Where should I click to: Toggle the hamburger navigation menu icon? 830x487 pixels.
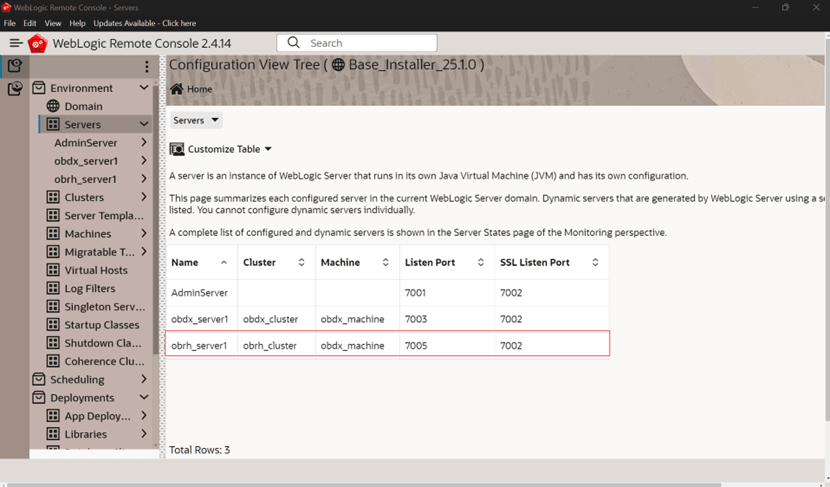[x=16, y=43]
